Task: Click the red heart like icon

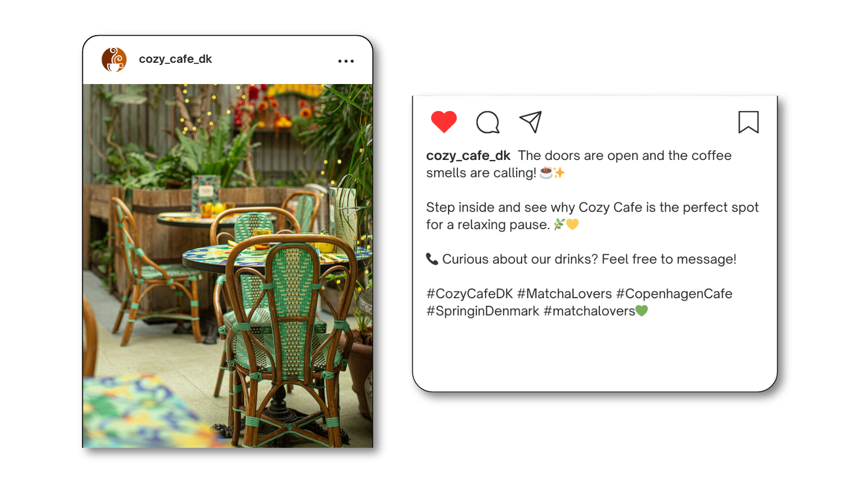Action: tap(444, 121)
